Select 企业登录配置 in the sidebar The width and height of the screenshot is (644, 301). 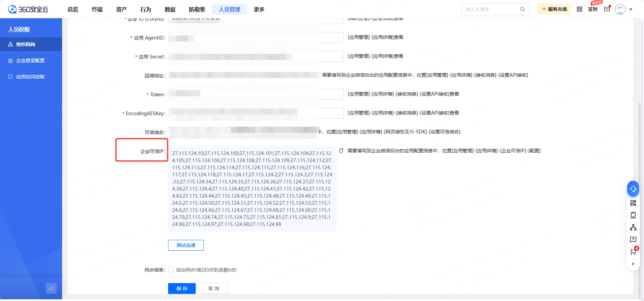coord(30,60)
